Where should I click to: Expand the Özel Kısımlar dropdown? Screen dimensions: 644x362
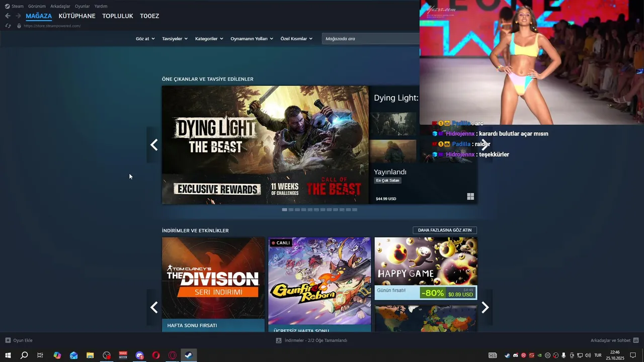(296, 39)
